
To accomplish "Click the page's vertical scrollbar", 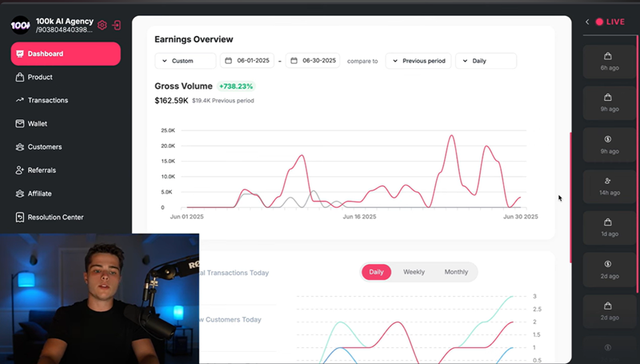I will (570, 196).
